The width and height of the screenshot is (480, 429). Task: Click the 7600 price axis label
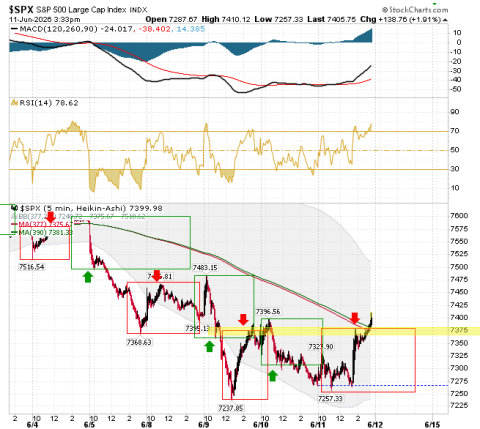(459, 216)
